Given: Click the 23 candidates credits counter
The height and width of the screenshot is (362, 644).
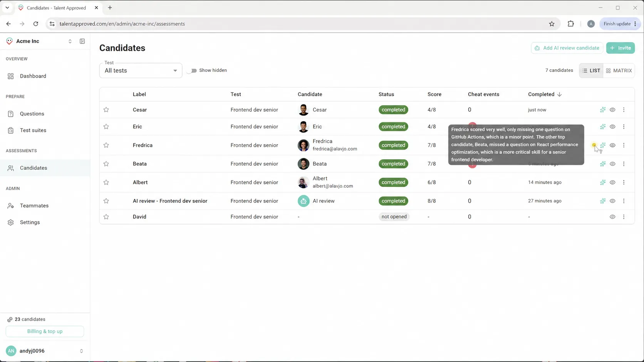Looking at the screenshot, I should tap(26, 319).
